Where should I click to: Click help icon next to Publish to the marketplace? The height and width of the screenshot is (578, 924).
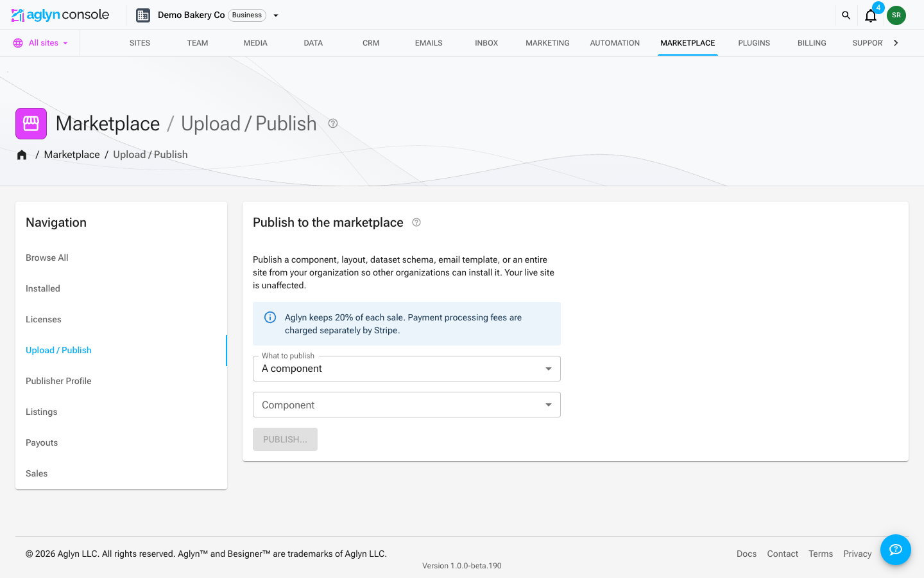(x=416, y=222)
